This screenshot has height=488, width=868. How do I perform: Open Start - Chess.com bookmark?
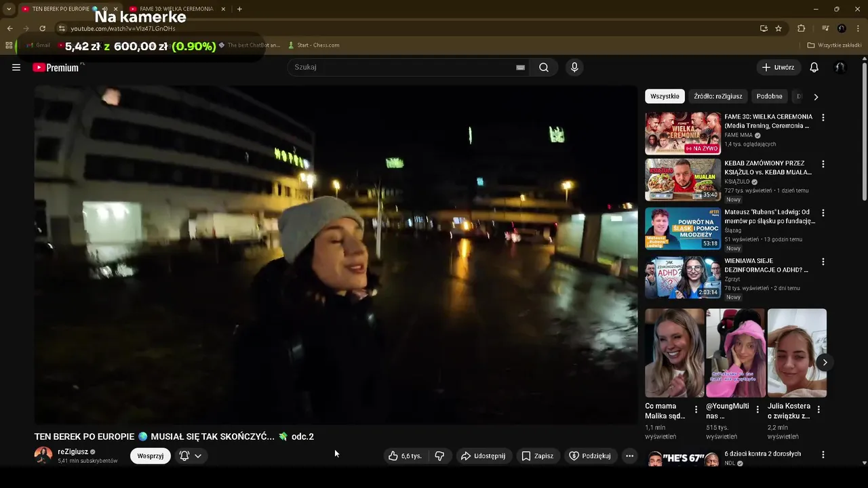[313, 45]
